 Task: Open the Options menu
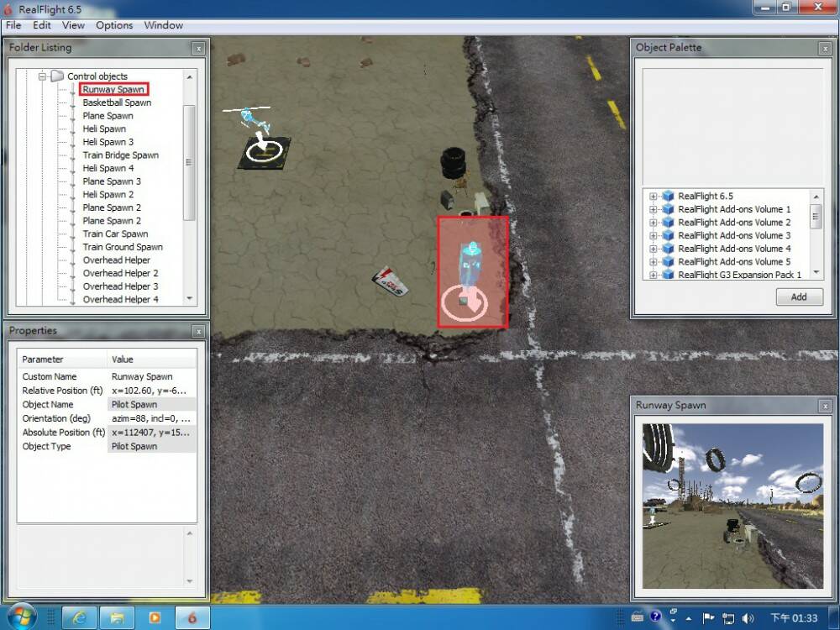click(114, 25)
